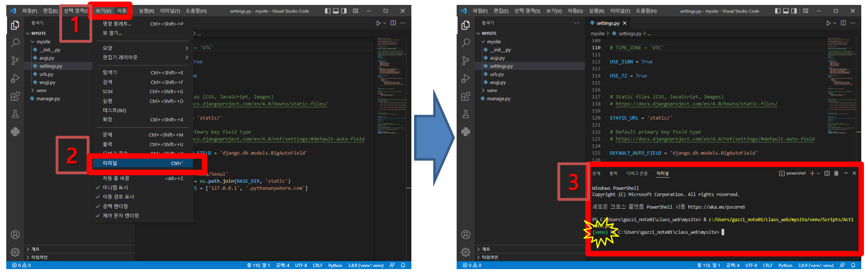Split terminal icon in right window panel
This screenshot has width=868, height=274.
pos(827,173)
